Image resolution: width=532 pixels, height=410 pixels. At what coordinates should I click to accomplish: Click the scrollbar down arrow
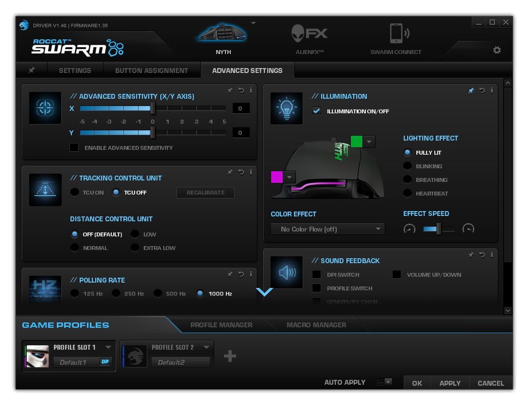click(x=508, y=310)
